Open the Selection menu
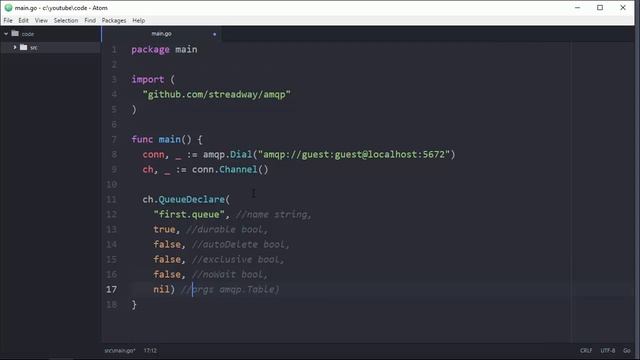 tap(66, 20)
